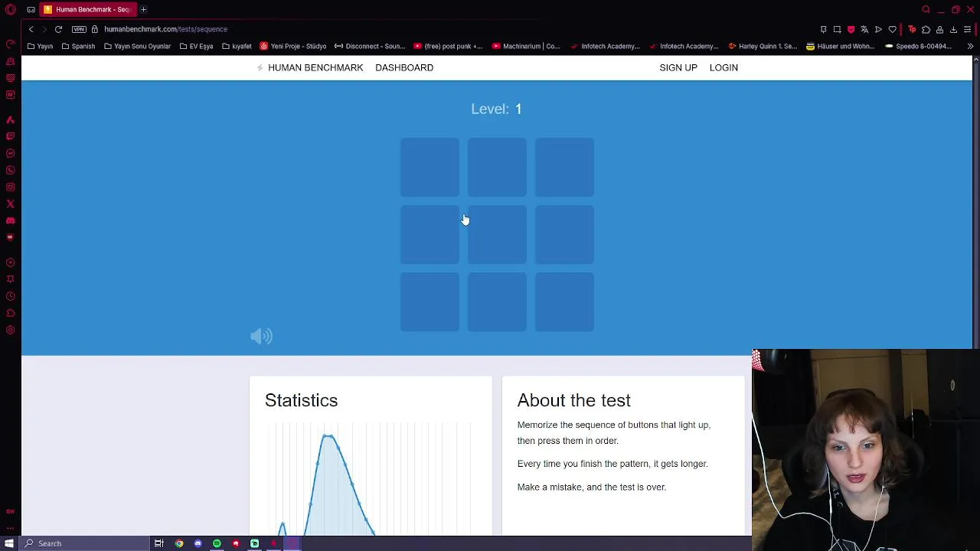The height and width of the screenshot is (551, 980).
Task: Click the translate page icon
Action: [864, 29]
